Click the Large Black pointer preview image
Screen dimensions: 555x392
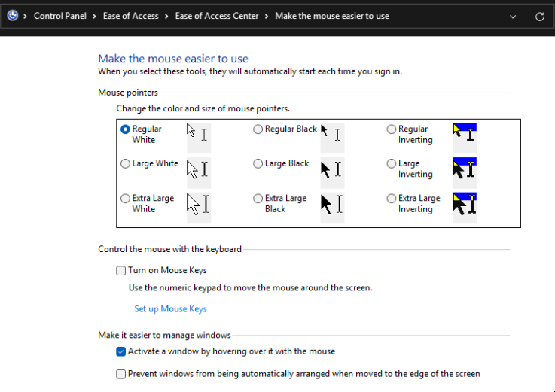[x=332, y=169]
